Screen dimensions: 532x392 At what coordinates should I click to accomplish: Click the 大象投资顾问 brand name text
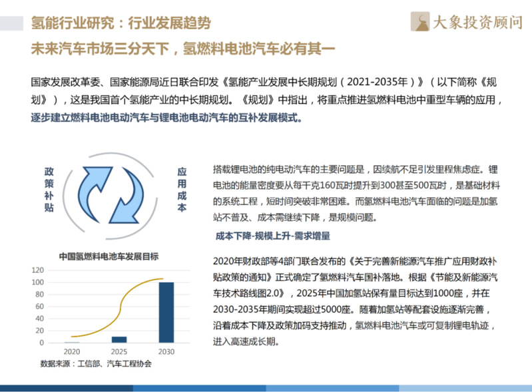(478, 23)
